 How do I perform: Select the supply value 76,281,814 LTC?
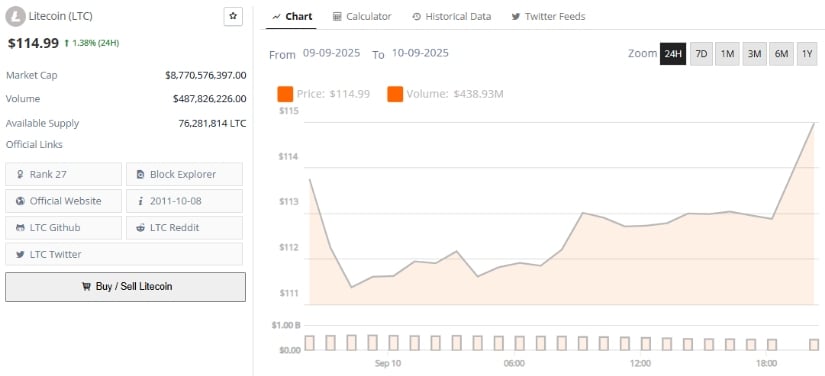[x=212, y=124]
